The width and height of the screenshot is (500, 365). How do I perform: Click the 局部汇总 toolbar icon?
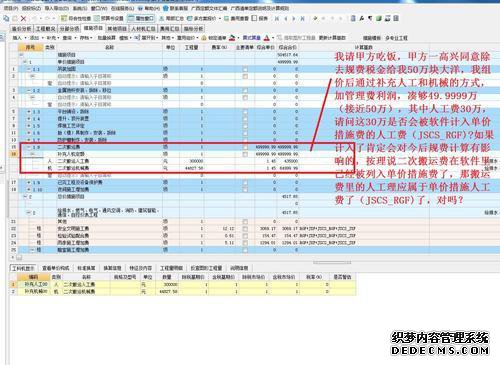tap(172, 19)
